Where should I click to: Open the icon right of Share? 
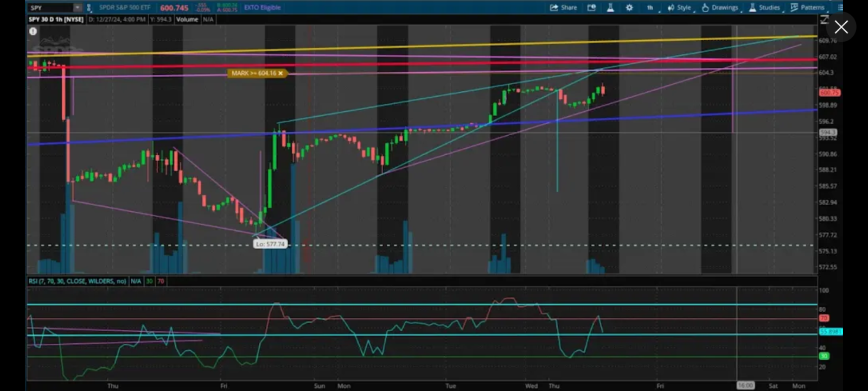click(591, 8)
